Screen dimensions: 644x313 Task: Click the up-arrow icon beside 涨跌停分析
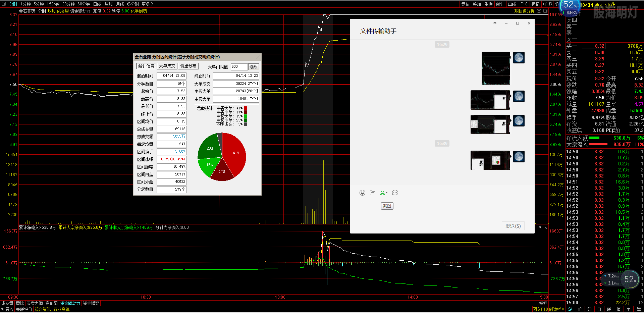coord(539,11)
